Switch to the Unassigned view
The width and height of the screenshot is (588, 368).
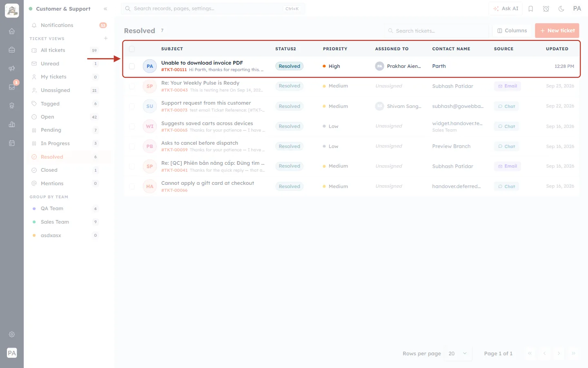69,90
